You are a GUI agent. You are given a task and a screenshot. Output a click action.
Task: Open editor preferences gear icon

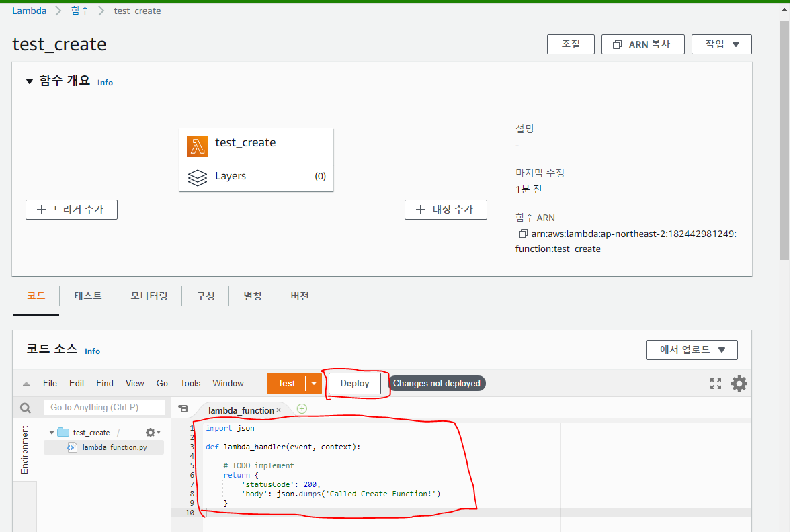click(x=739, y=384)
